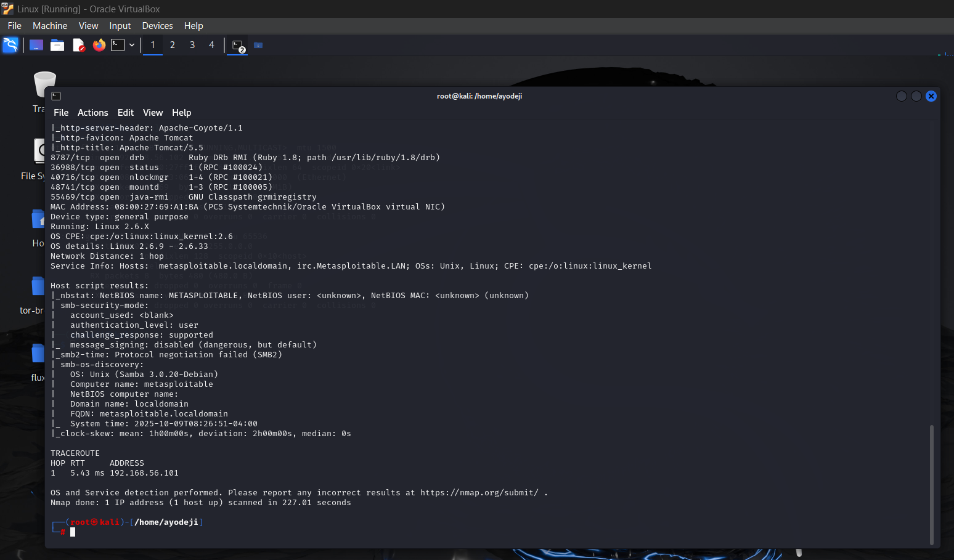
Task: Close the terminal window
Action: tap(931, 96)
